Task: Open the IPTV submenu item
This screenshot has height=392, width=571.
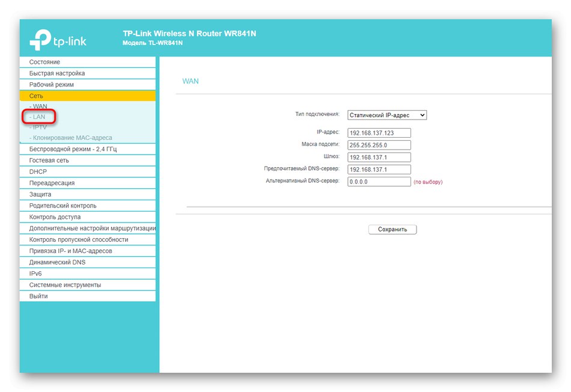Action: (38, 127)
